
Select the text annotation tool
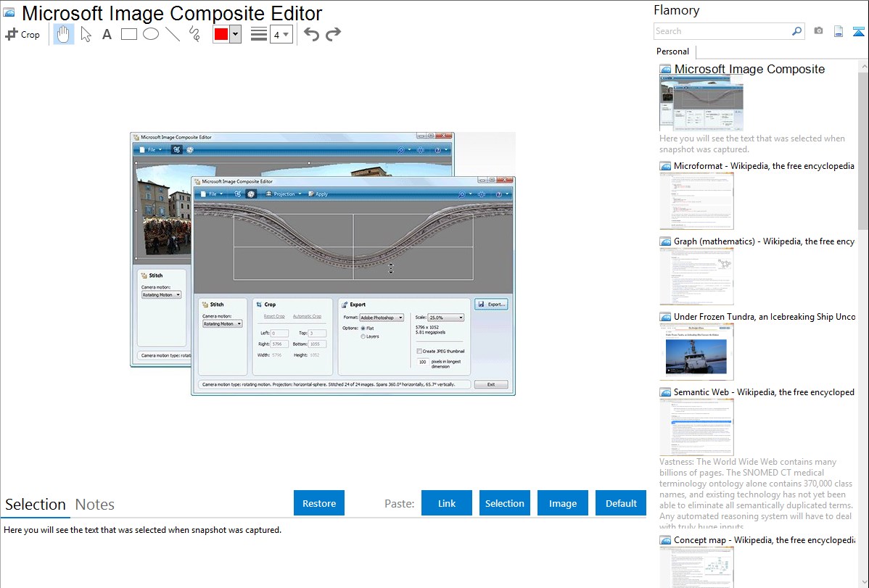pos(107,34)
